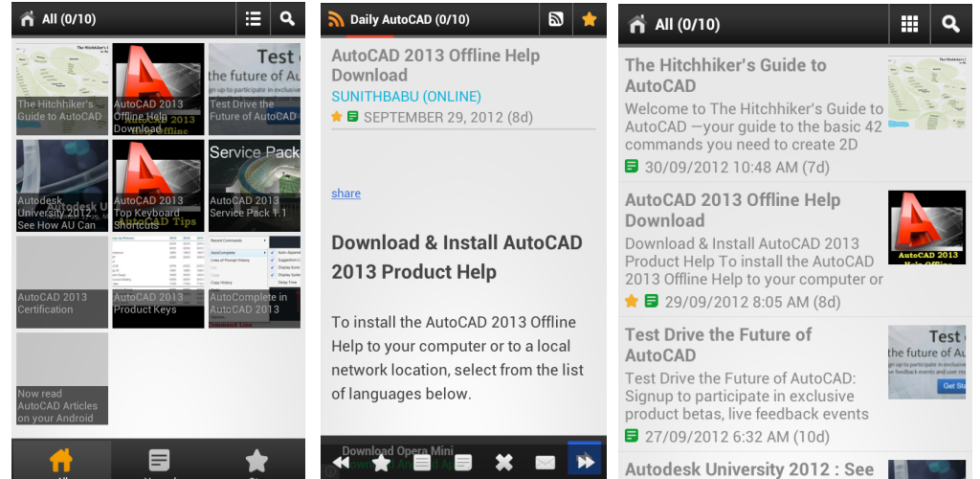
Task: Open search in the grid view screen
Action: [x=287, y=19]
